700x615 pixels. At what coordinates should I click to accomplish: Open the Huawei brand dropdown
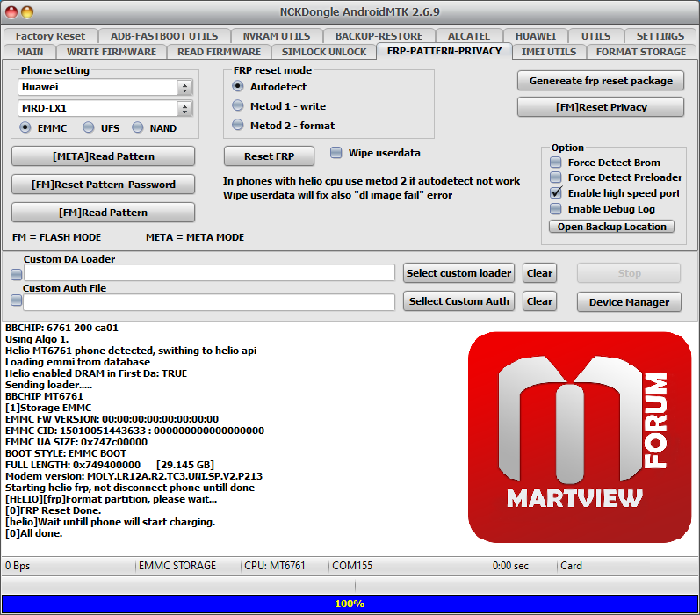tap(184, 88)
